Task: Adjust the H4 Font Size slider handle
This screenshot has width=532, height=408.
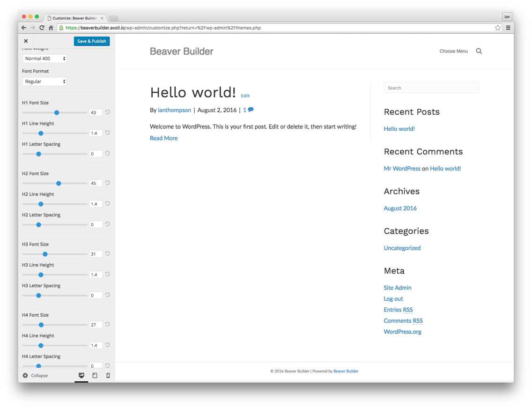Action: point(41,325)
